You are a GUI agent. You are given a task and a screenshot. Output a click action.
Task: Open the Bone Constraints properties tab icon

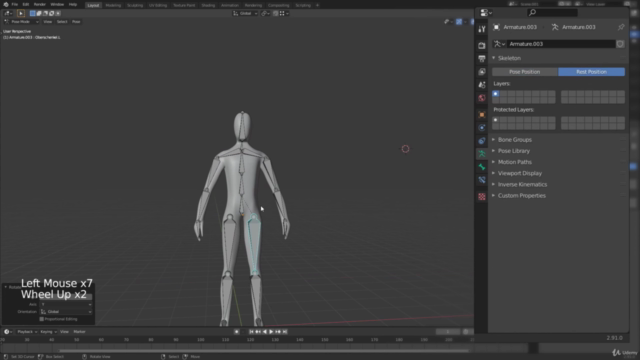(x=482, y=180)
